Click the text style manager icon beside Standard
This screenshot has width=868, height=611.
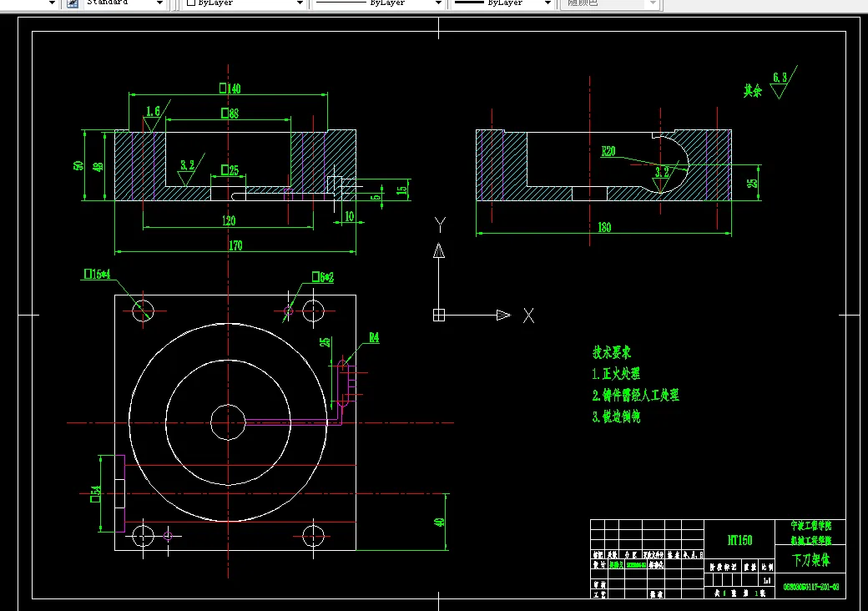click(x=73, y=3)
